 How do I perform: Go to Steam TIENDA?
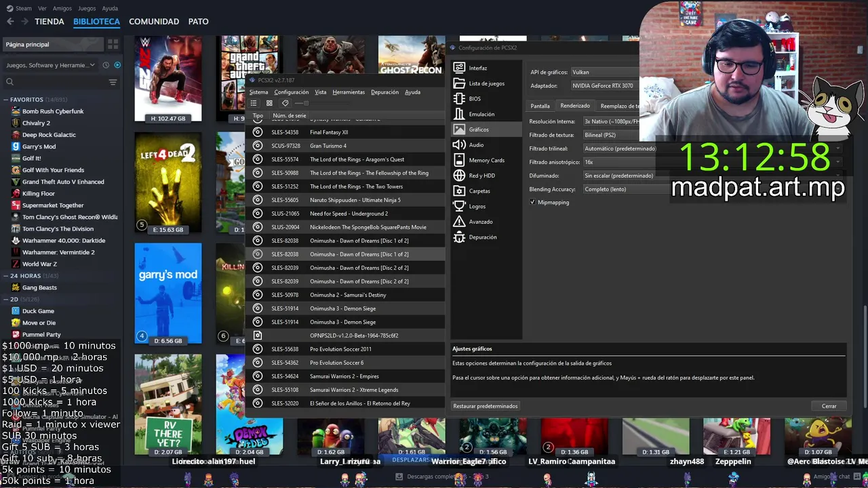pyautogui.click(x=50, y=21)
